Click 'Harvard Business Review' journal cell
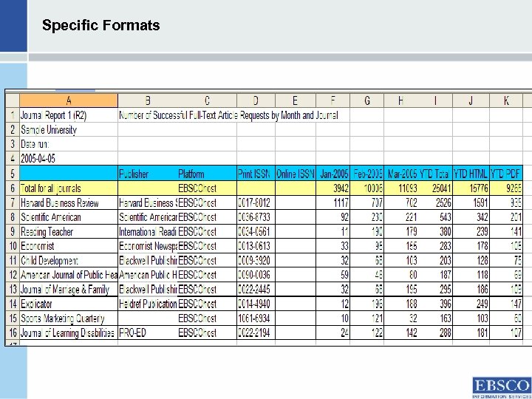The height and width of the screenshot is (399, 532). [x=69, y=203]
